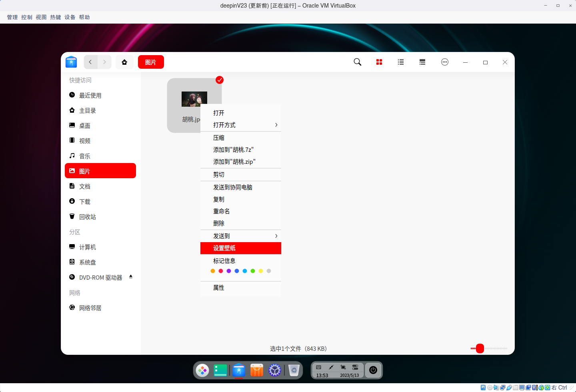Open search in the file manager toolbar
Image resolution: width=576 pixels, height=392 pixels.
357,62
